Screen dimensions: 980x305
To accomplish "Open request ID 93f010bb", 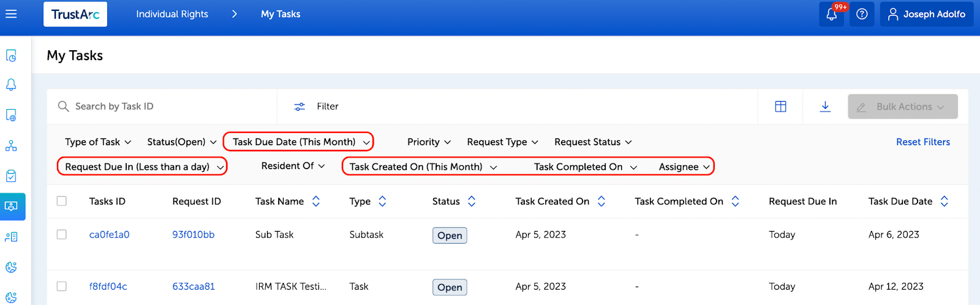I will point(194,235).
